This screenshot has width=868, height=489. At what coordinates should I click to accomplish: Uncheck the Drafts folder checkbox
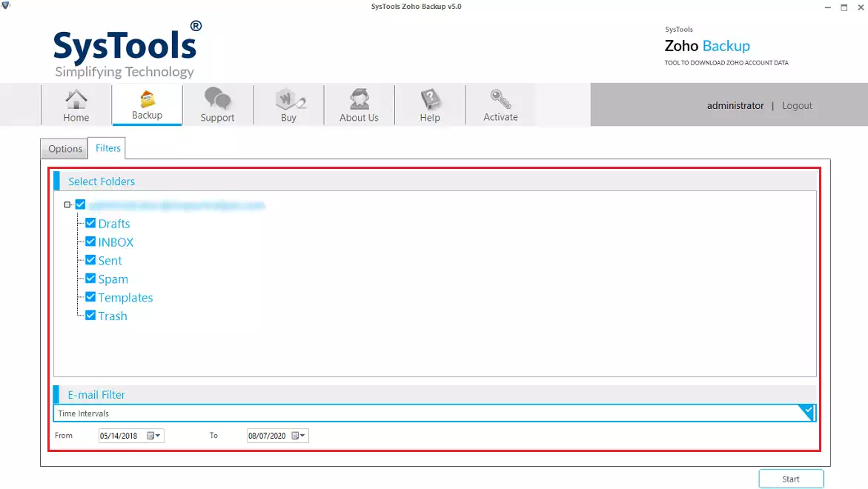pos(90,223)
